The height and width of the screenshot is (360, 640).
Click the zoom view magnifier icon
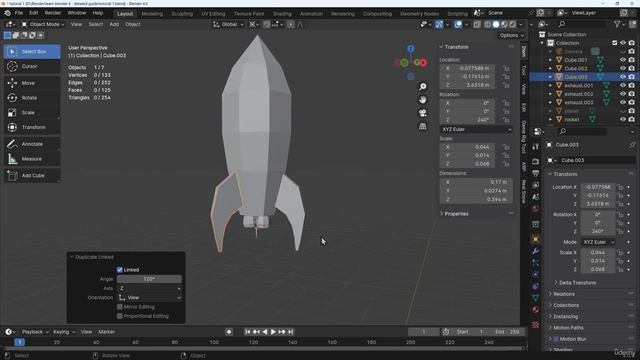pos(422,87)
